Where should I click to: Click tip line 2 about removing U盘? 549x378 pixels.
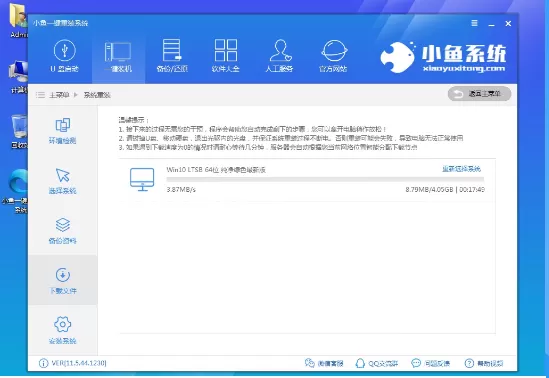(291, 138)
